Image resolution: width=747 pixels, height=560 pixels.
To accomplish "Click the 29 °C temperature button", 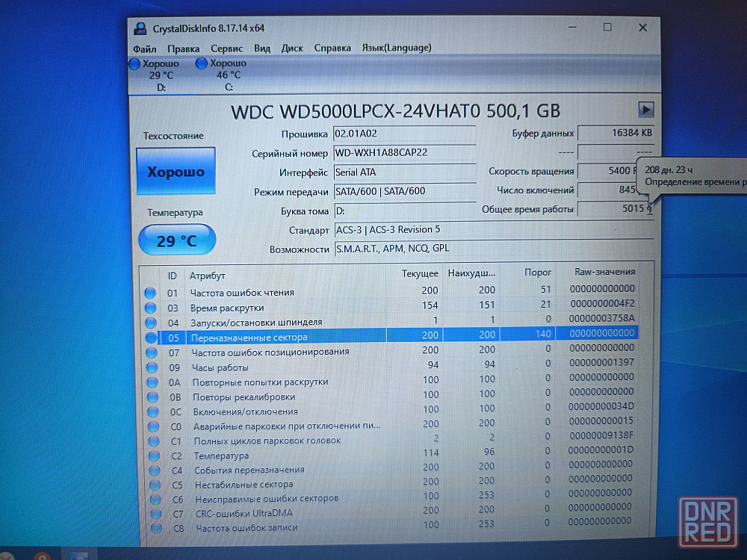I will click(x=177, y=240).
